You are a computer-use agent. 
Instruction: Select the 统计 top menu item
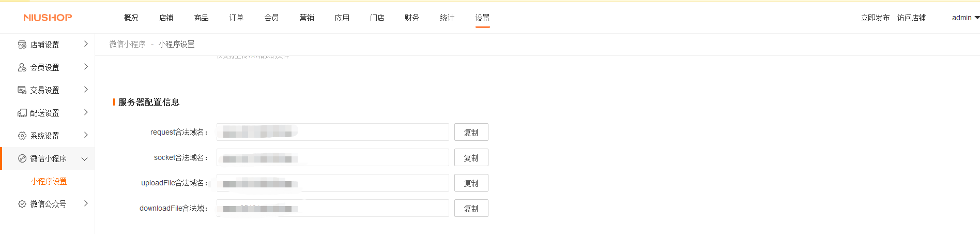(x=447, y=18)
